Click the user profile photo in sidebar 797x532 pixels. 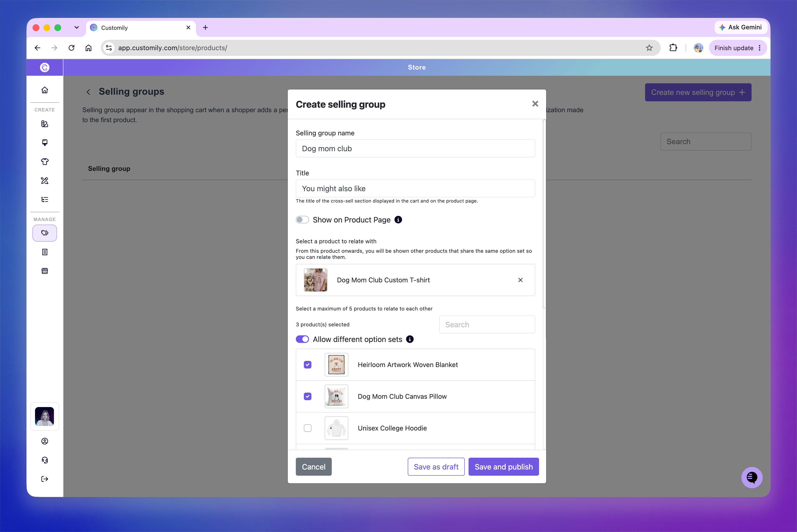coord(45,416)
